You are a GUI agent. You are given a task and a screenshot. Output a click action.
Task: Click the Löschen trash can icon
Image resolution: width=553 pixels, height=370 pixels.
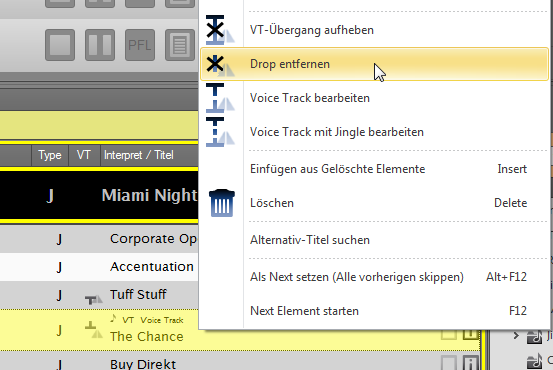coord(221,203)
